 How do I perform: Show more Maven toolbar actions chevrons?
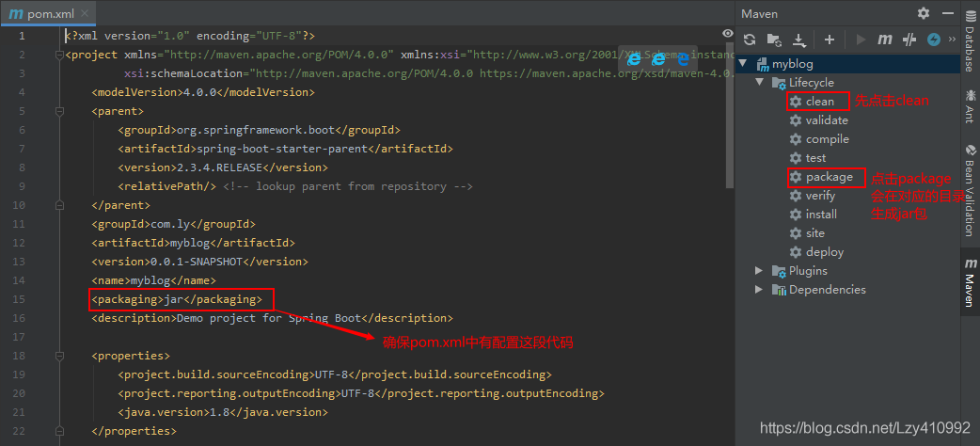(x=952, y=40)
